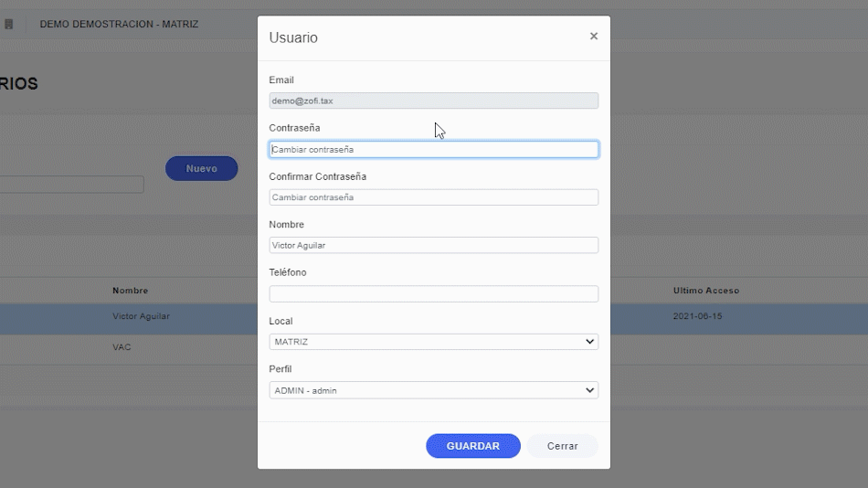Click the DEMO DEMOSTRACION - MATRIZ header text

(x=119, y=24)
